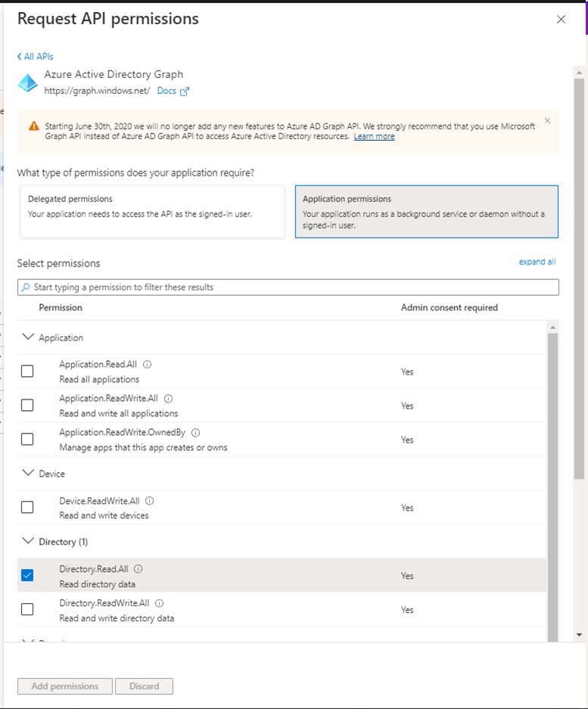Focus the permission filter search box
This screenshot has width=588, height=709.
(x=288, y=288)
